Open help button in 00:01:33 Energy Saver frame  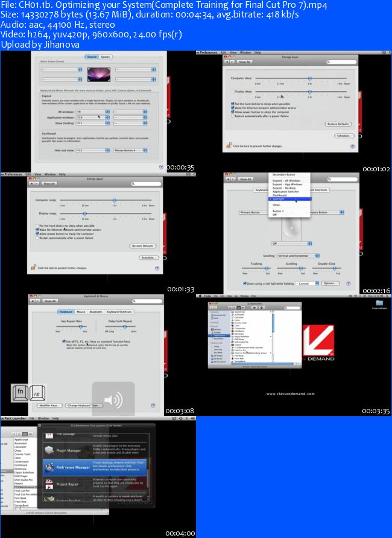point(157,268)
